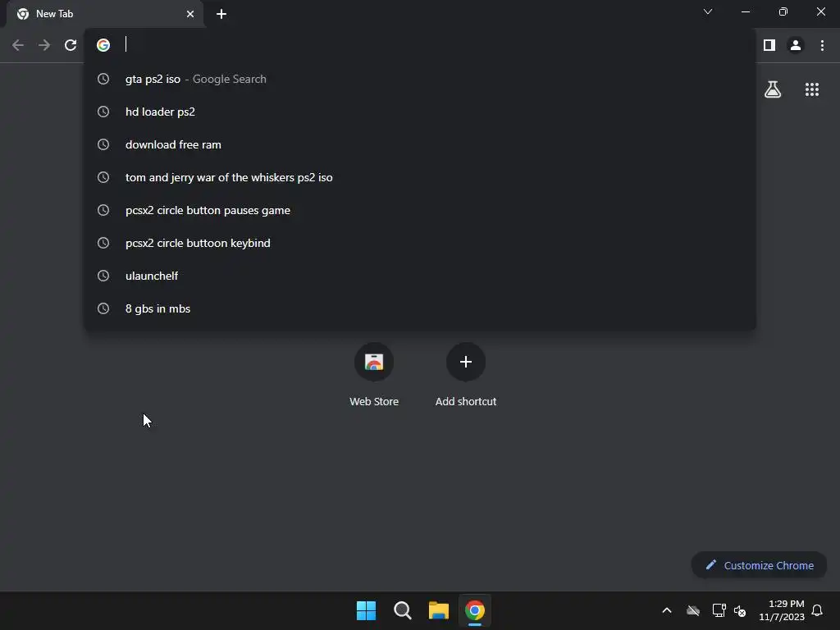This screenshot has width=840, height=630.
Task: Click the Customize Chrome button
Action: [x=759, y=565]
